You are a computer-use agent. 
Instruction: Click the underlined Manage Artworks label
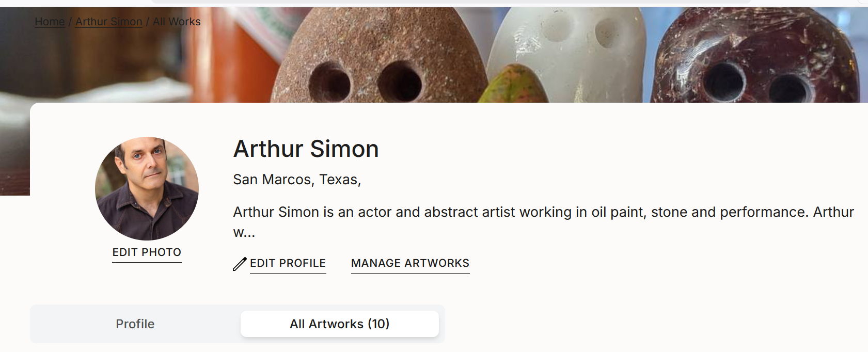[409, 263]
